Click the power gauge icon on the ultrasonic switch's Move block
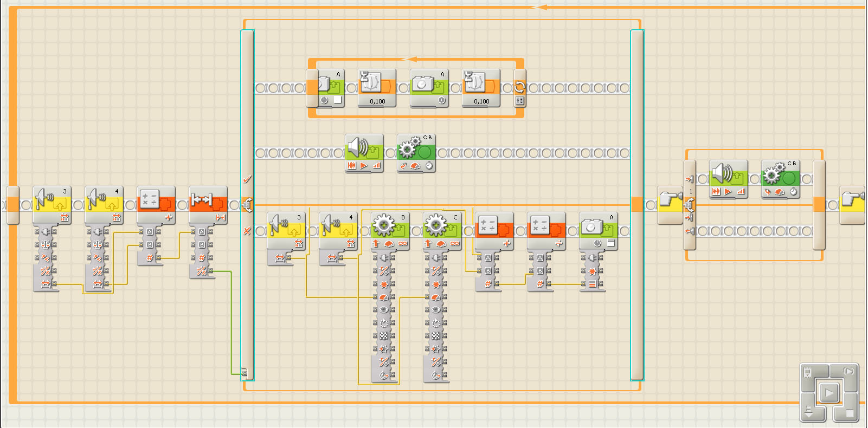This screenshot has width=868, height=428. [x=416, y=166]
